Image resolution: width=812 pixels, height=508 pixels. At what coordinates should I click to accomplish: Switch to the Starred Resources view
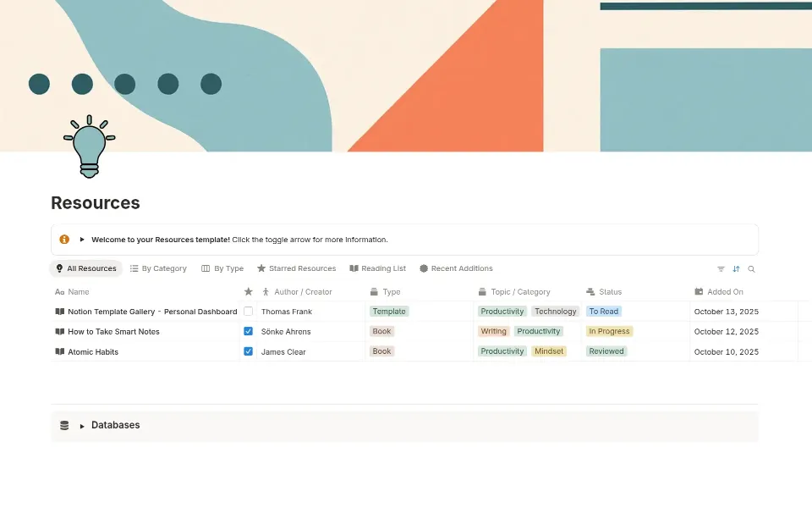point(296,268)
